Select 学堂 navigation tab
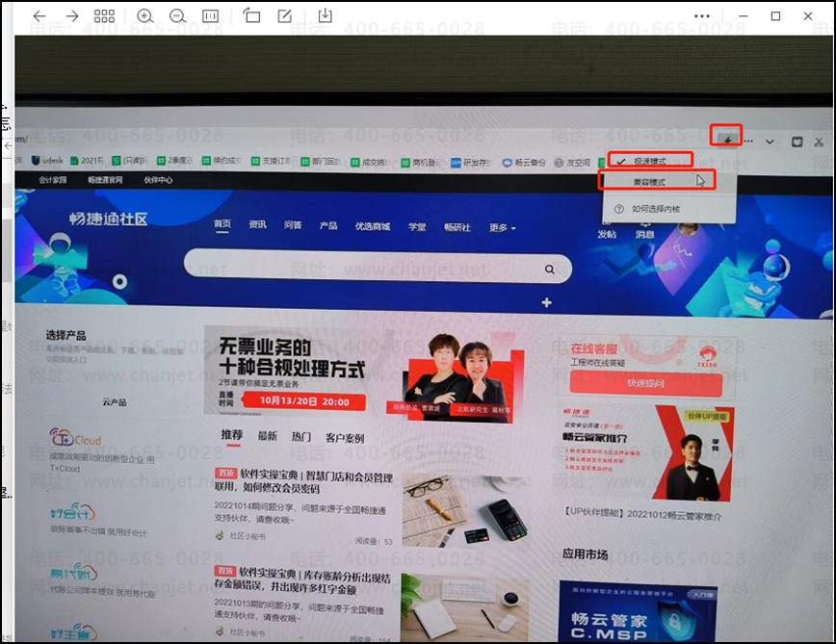Screen dimensions: 836x644 417,227
